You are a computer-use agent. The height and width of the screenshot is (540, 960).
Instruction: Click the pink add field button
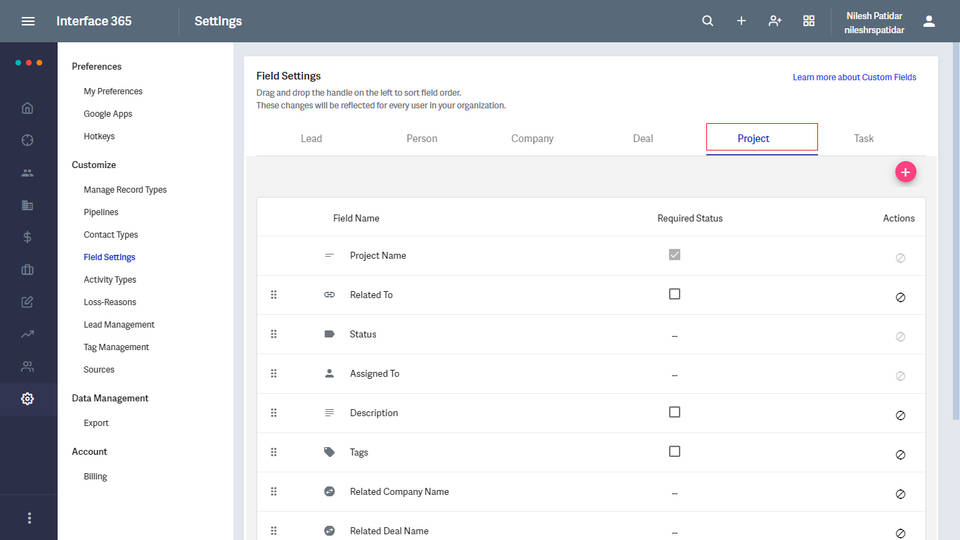905,172
